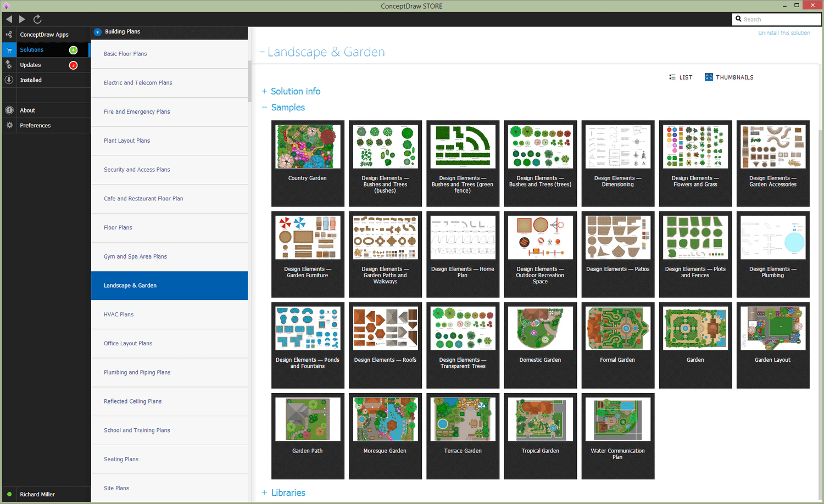824x504 pixels.
Task: Click the Preferences gear icon
Action: pyautogui.click(x=9, y=126)
